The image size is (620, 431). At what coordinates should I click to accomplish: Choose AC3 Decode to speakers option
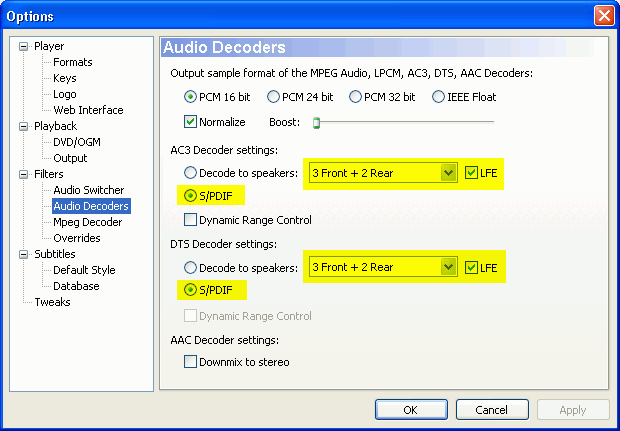point(191,173)
